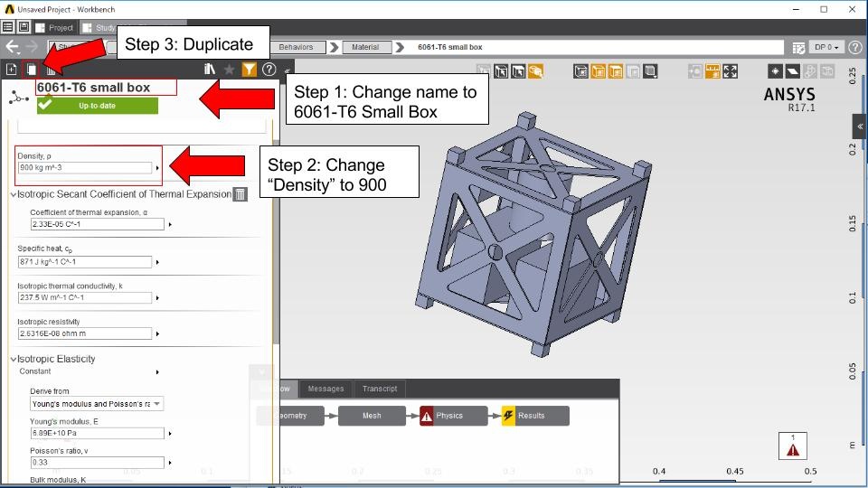This screenshot has width=868, height=488.
Task: Toggle the orange ruler display icon
Action: [713, 70]
